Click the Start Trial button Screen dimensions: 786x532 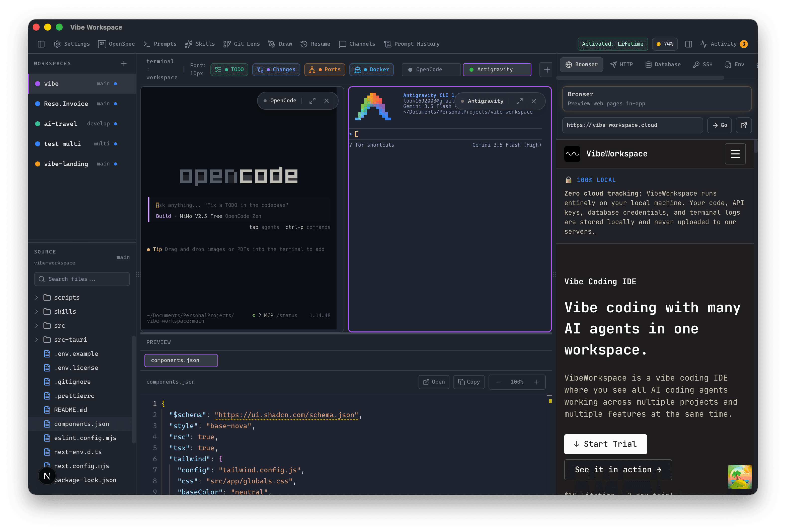[x=605, y=444]
